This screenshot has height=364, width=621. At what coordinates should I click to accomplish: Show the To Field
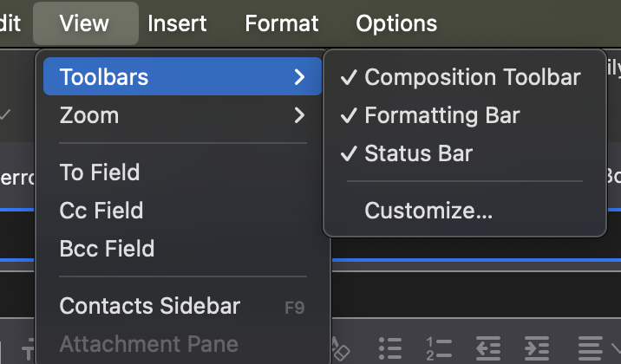pyautogui.click(x=100, y=172)
